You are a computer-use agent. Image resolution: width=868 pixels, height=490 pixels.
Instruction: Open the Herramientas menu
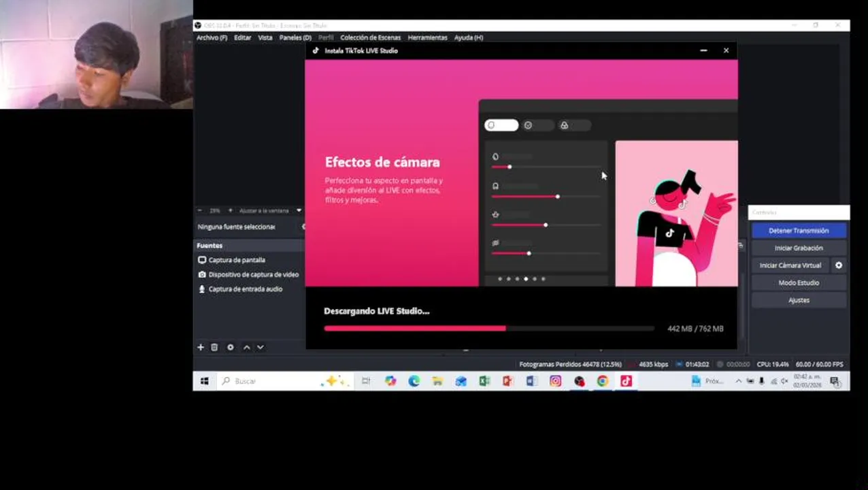point(428,37)
